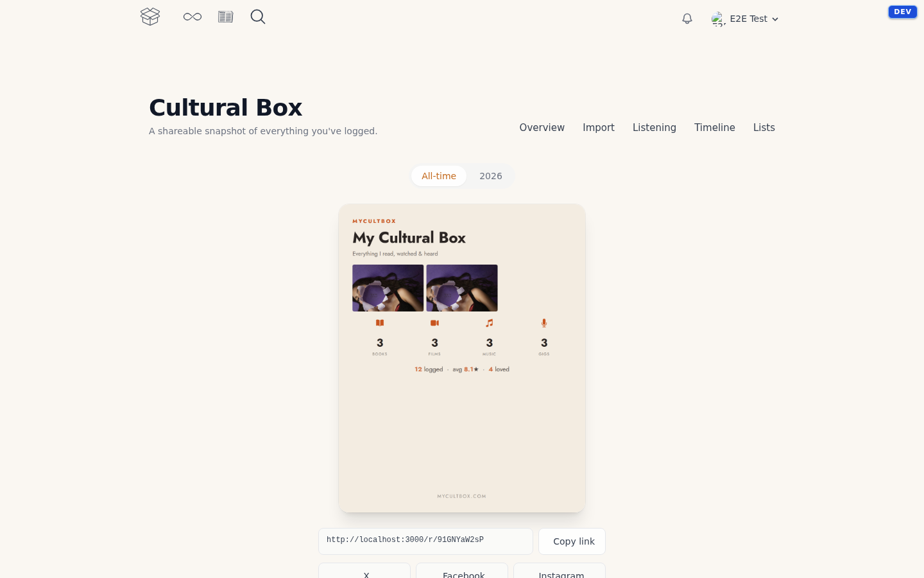The image size is (924, 578).
Task: Click the MYCULTBOX.COM footer text
Action: [462, 496]
